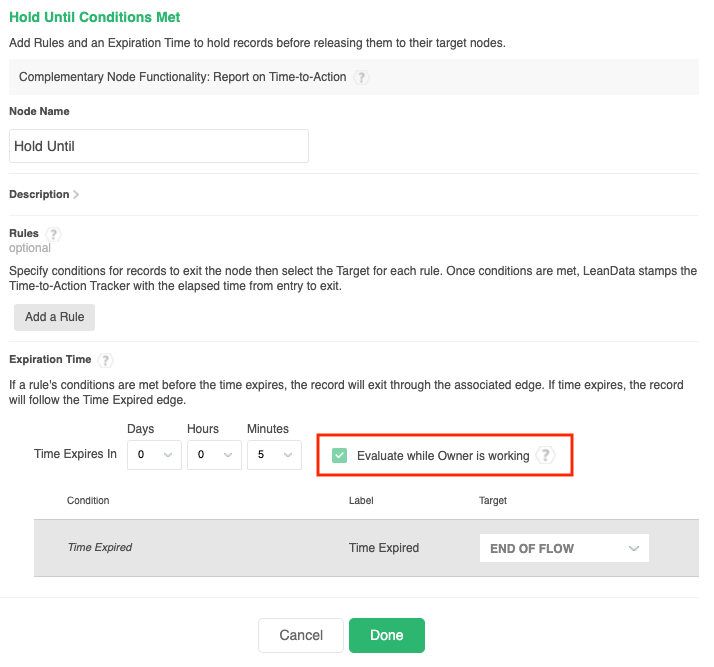Image resolution: width=714 pixels, height=667 pixels.
Task: Click the Complementary Node Functionality banner text
Action: coord(180,77)
